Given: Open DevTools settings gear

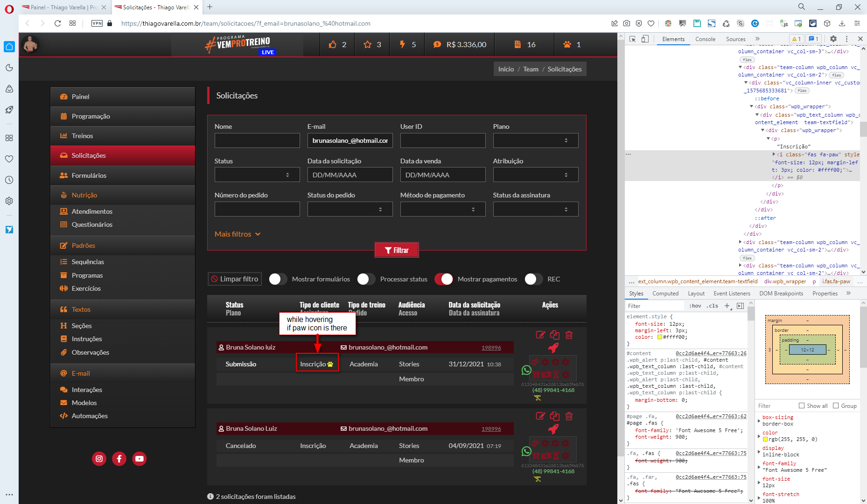Looking at the screenshot, I should tap(833, 39).
